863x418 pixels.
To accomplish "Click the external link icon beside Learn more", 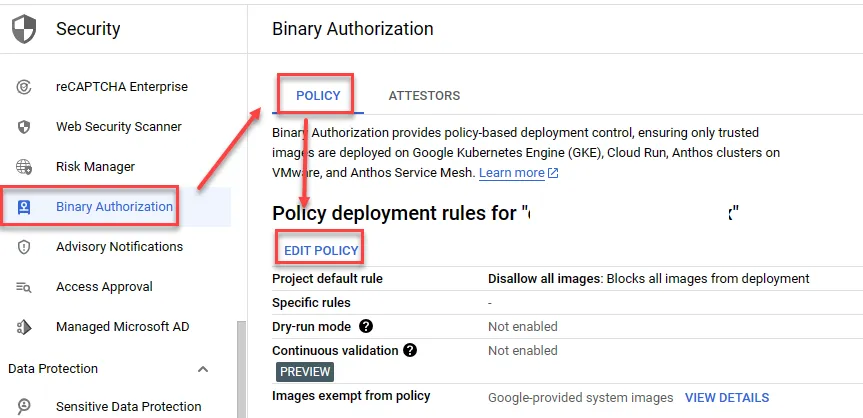I will coord(553,173).
